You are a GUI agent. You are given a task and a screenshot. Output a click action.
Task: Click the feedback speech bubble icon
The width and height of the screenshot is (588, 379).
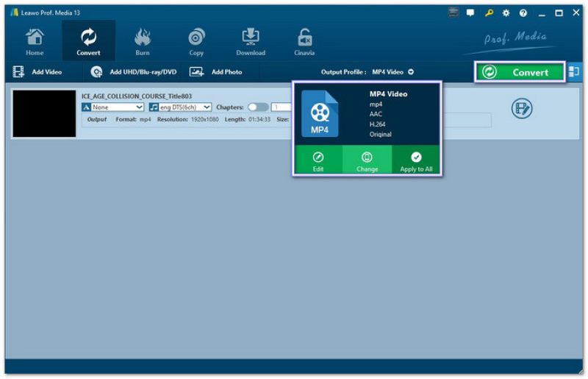click(470, 13)
